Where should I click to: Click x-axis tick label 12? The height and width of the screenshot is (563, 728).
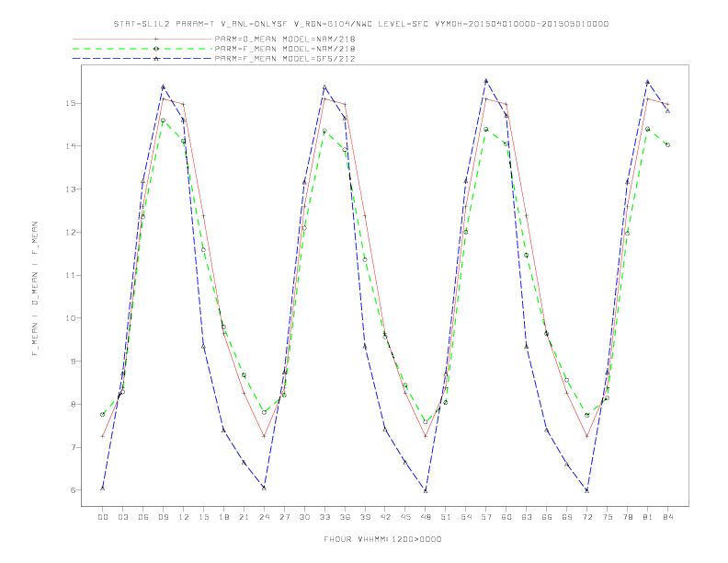coord(184,517)
